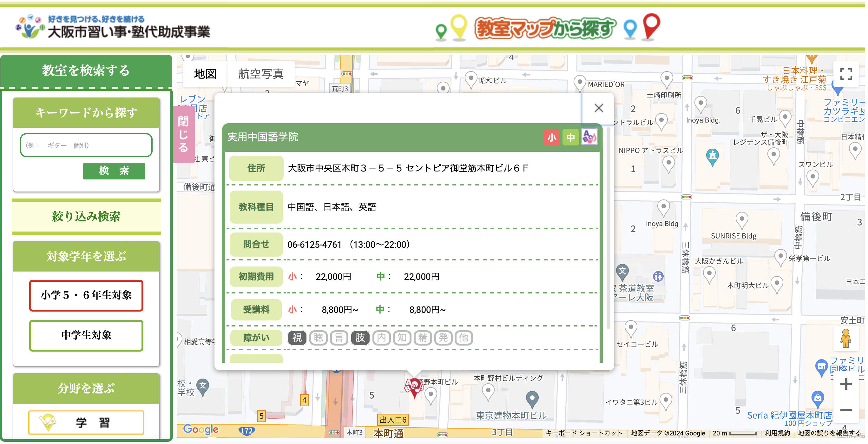Screen dimensions: 868x444
Task: Click the 栄孝第一ビル map pin
Action: (780, 258)
